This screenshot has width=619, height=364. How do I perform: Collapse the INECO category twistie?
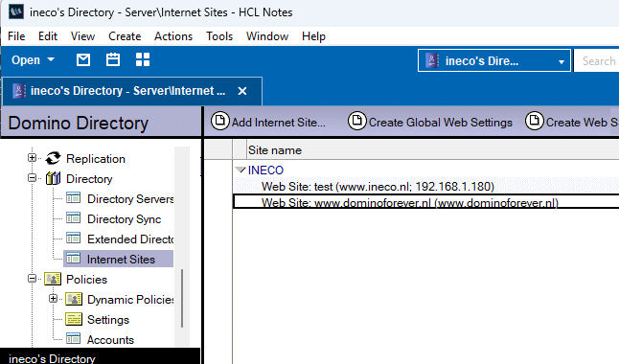click(x=241, y=170)
